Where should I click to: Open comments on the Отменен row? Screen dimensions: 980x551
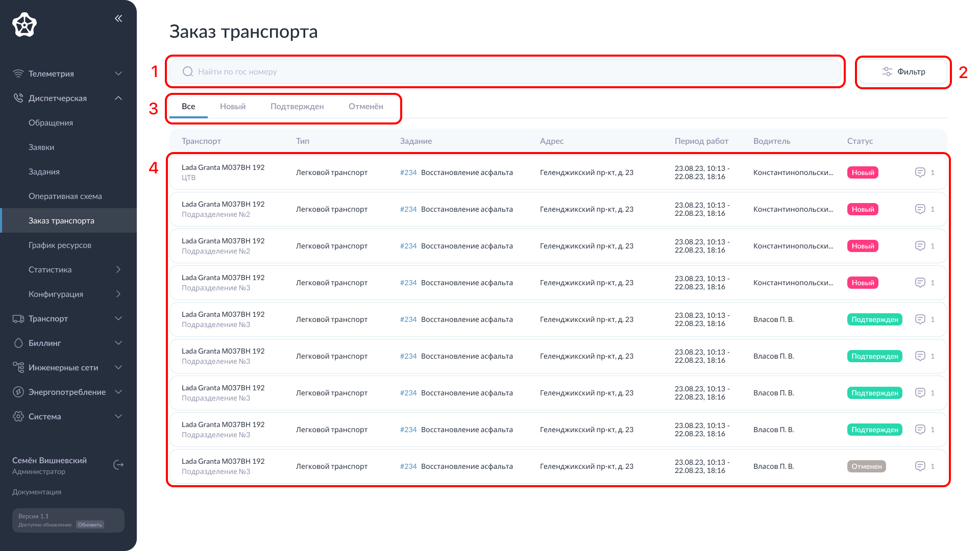pyautogui.click(x=921, y=466)
